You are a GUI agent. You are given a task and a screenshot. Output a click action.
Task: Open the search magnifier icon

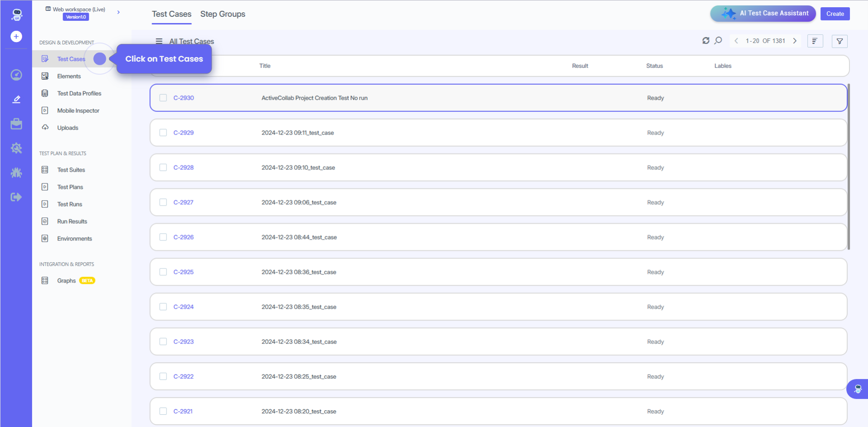click(718, 41)
